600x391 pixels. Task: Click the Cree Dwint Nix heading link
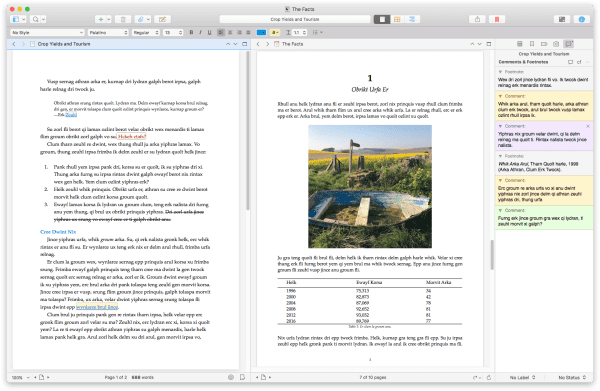coord(58,232)
